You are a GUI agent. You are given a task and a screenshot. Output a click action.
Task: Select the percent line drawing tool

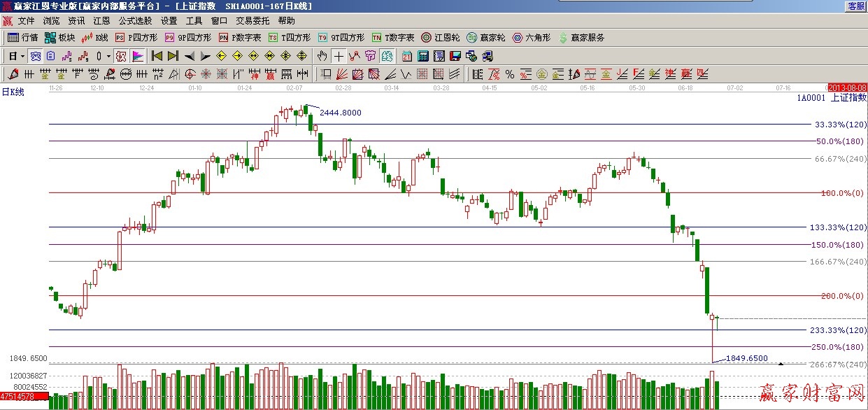pyautogui.click(x=510, y=74)
